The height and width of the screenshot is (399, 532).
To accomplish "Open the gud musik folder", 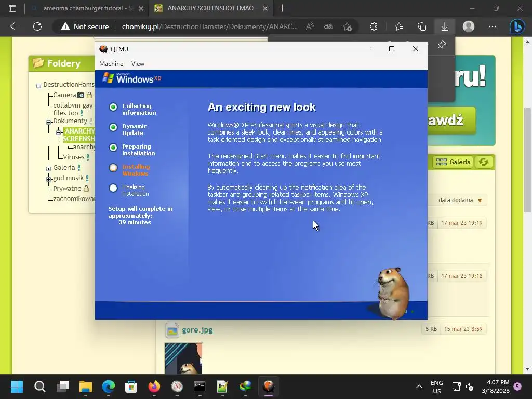I will [68, 178].
